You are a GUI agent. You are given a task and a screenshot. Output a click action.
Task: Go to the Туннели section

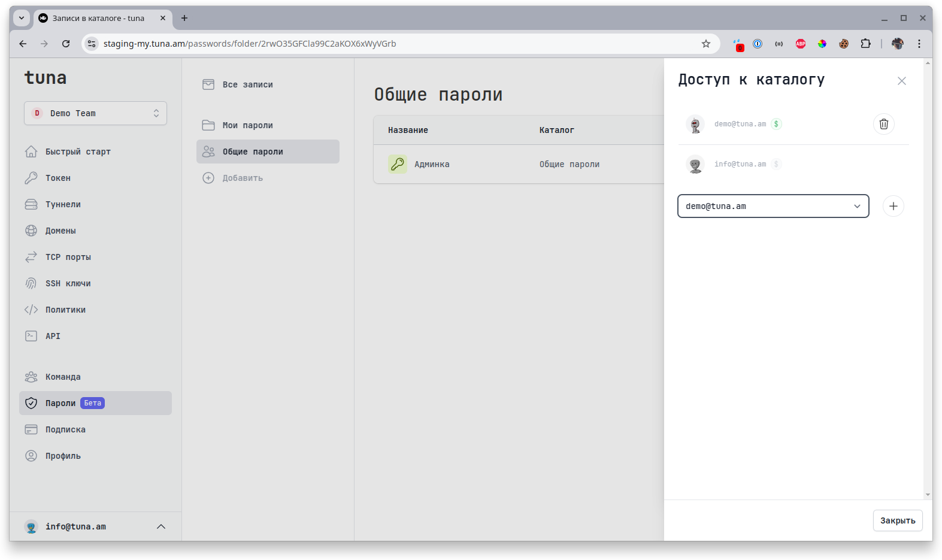coord(63,204)
